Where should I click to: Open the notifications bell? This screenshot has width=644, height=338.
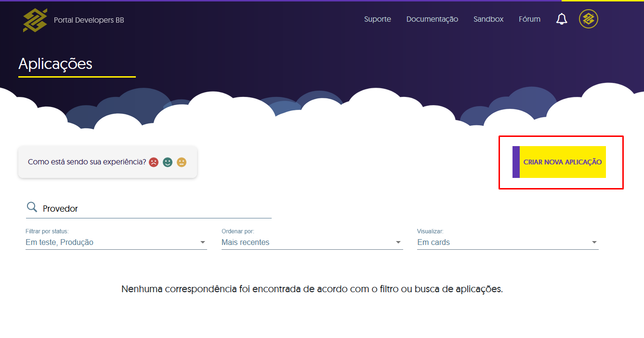pyautogui.click(x=561, y=19)
